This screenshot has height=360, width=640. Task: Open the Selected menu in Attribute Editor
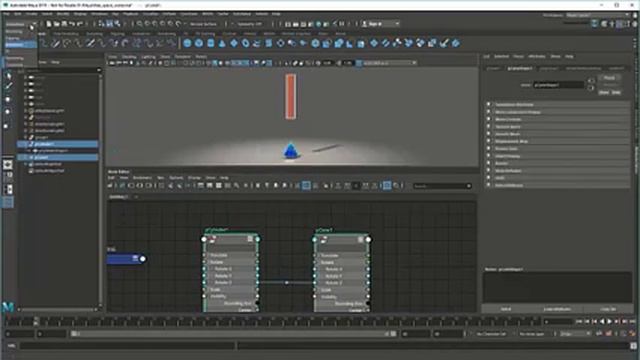pyautogui.click(x=501, y=56)
